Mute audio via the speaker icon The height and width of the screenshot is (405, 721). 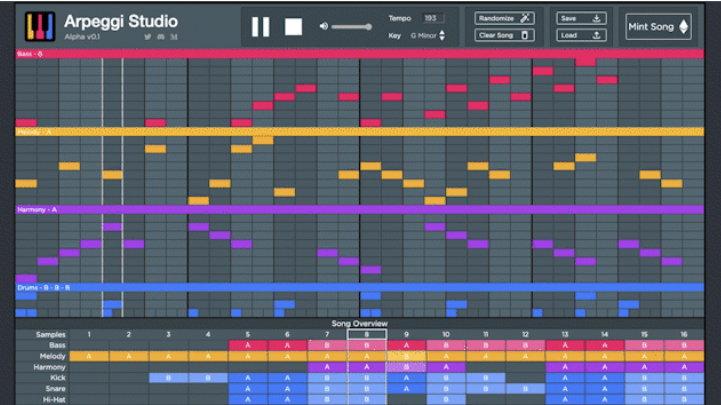324,26
